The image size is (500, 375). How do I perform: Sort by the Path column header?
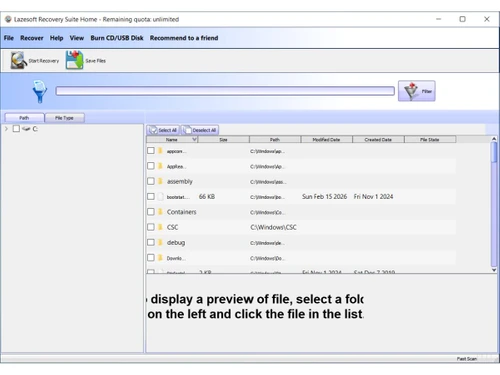tap(275, 139)
